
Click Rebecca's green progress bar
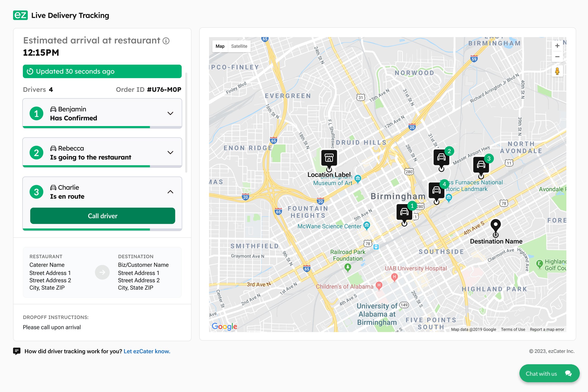[86, 166]
